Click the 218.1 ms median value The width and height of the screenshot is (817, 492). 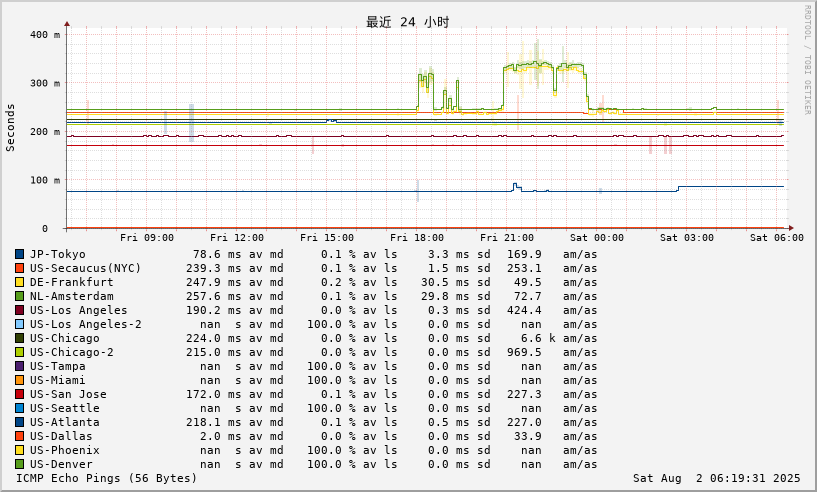[x=214, y=422]
